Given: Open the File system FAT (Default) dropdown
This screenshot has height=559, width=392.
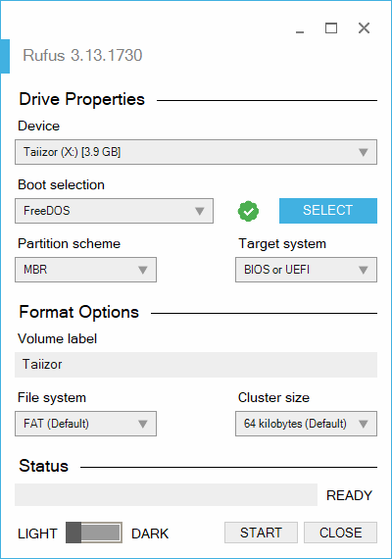Looking at the screenshot, I should [85, 424].
